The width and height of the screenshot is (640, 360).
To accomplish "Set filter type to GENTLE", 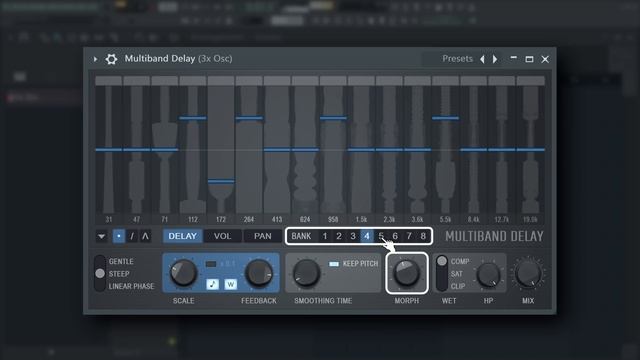I will pos(121,261).
